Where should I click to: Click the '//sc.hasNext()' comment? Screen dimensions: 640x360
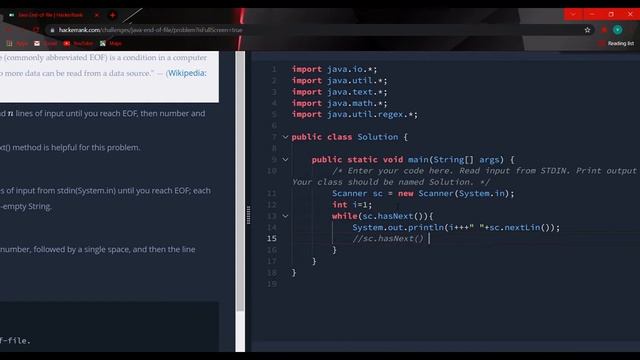coord(388,239)
